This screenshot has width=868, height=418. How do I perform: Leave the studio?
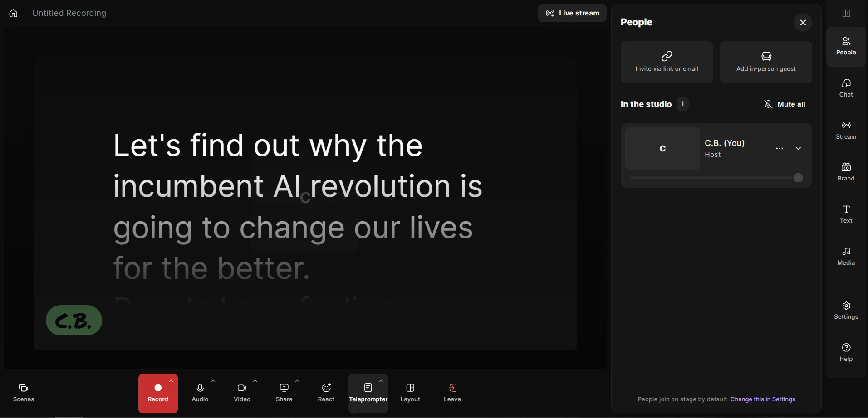click(452, 393)
